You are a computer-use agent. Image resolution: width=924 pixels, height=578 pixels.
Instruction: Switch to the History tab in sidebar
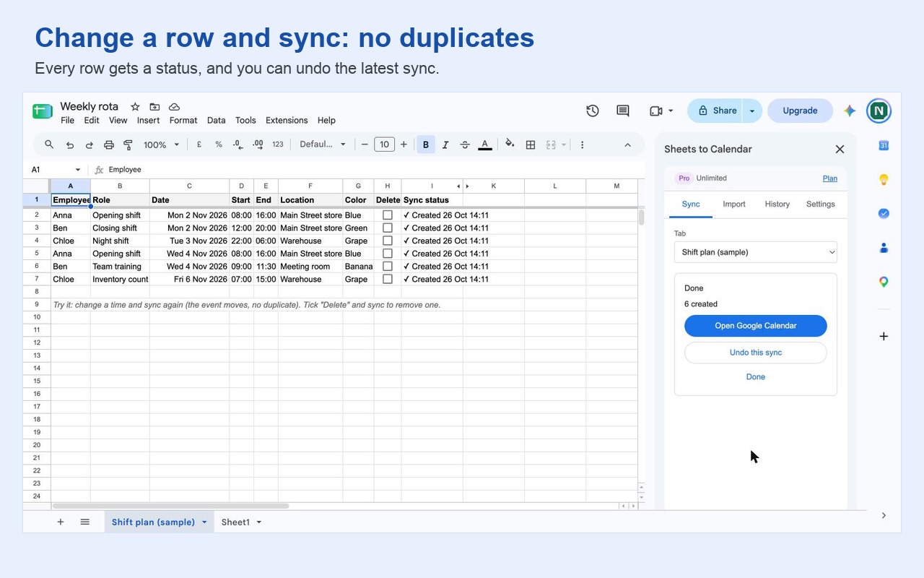777,204
